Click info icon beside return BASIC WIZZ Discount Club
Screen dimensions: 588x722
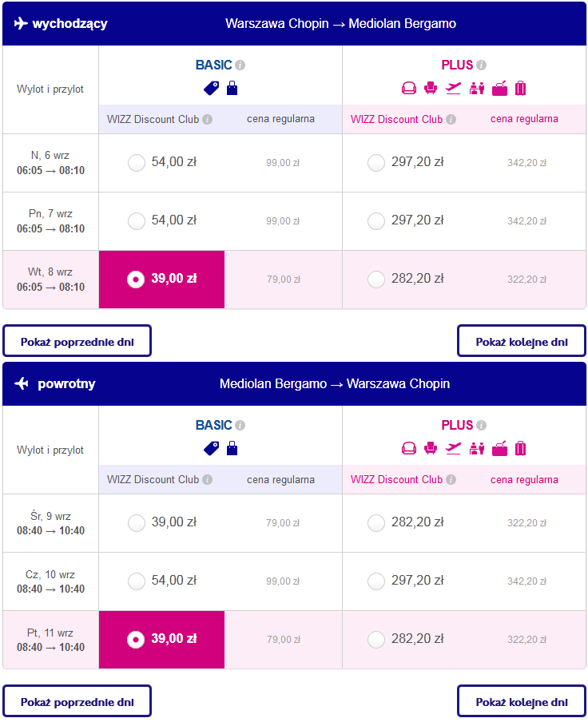208,480
